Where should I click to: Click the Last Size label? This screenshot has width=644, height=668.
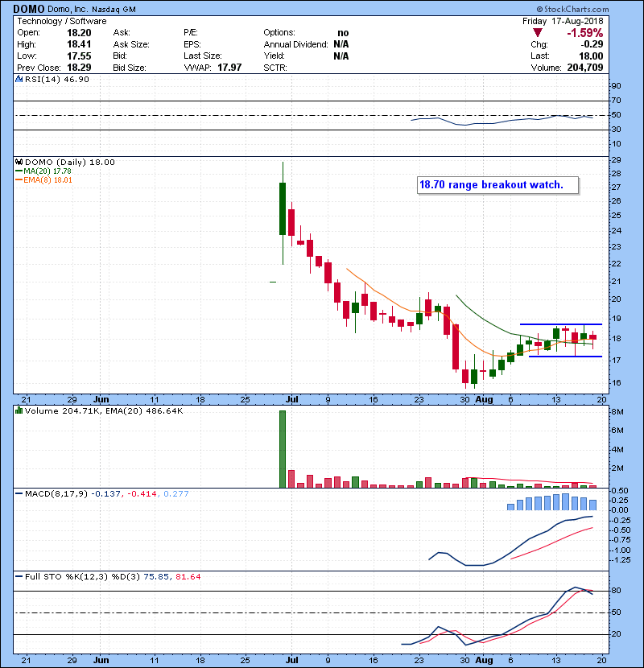pyautogui.click(x=202, y=56)
